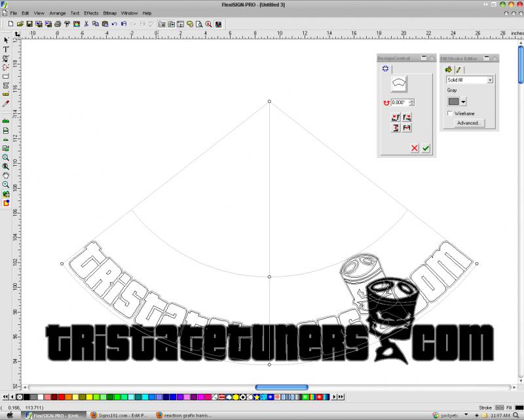Select the no-color X swatch in palette
This screenshot has width=524, height=420.
tap(20, 397)
